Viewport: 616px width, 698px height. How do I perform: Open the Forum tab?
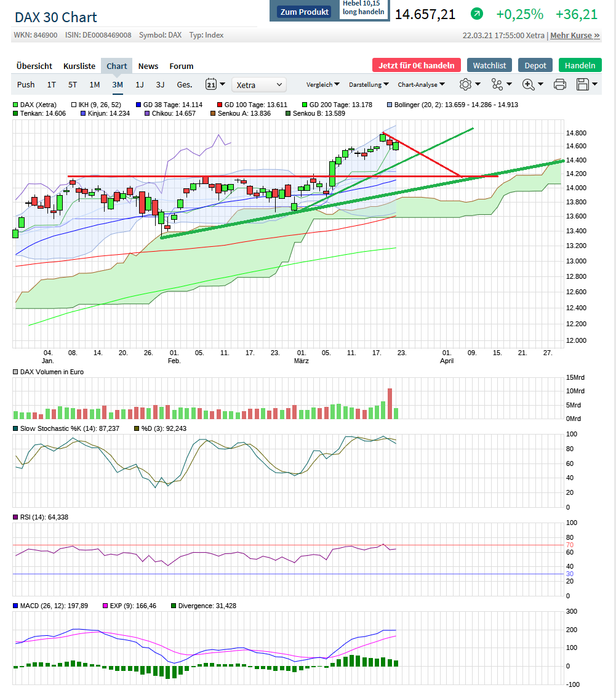181,66
